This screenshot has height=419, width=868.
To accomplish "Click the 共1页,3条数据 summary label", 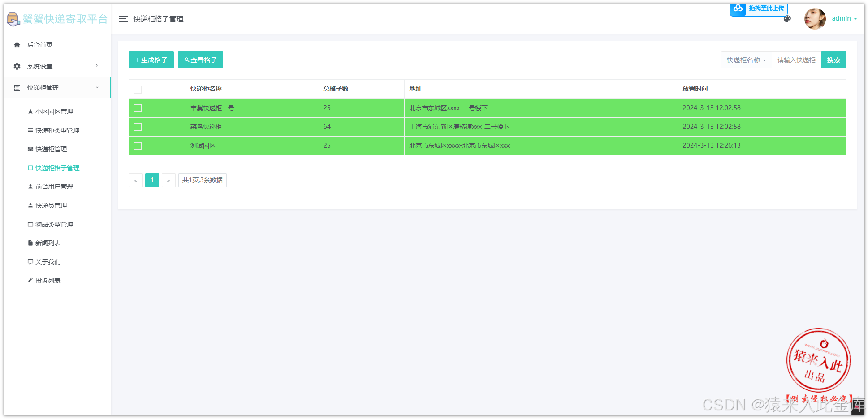I will pos(203,180).
